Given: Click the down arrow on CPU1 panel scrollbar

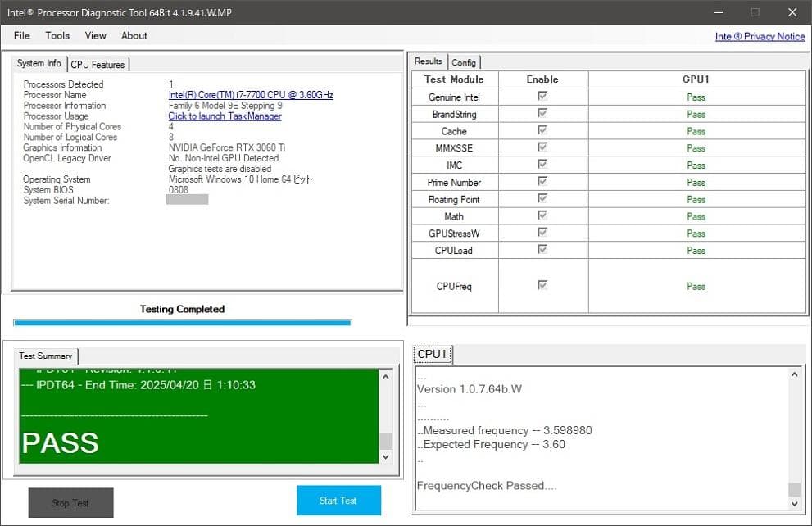Looking at the screenshot, I should (795, 502).
